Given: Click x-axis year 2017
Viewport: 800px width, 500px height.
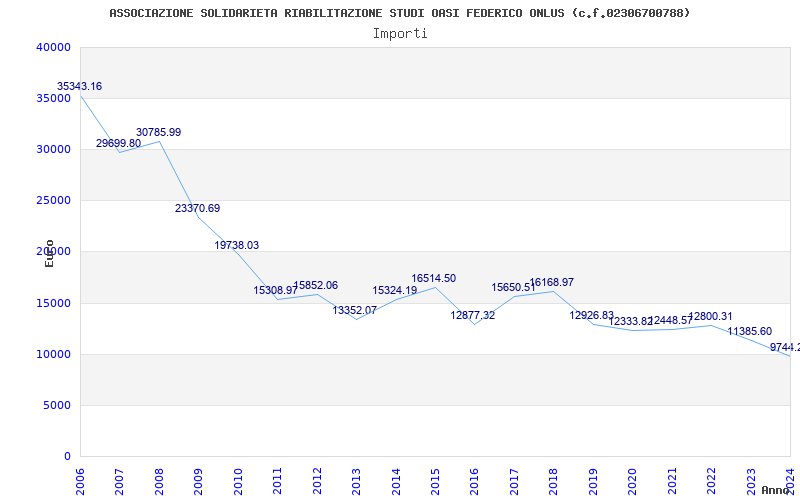Looking at the screenshot, I should click(x=514, y=481).
